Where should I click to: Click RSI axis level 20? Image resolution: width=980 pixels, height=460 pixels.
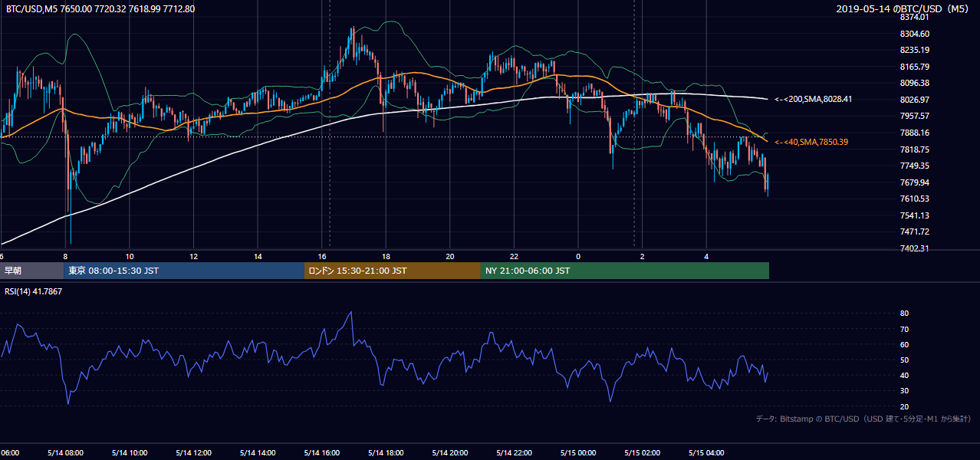904,406
